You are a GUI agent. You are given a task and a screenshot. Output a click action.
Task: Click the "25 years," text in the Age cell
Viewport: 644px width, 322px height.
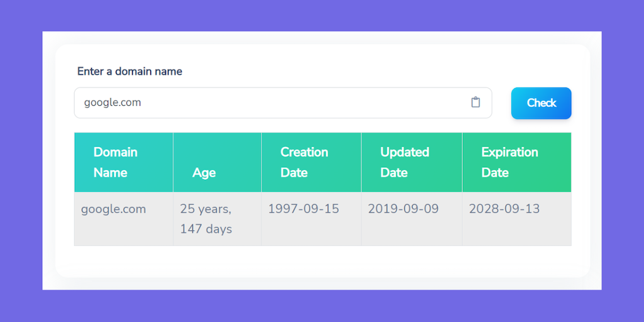tap(206, 209)
